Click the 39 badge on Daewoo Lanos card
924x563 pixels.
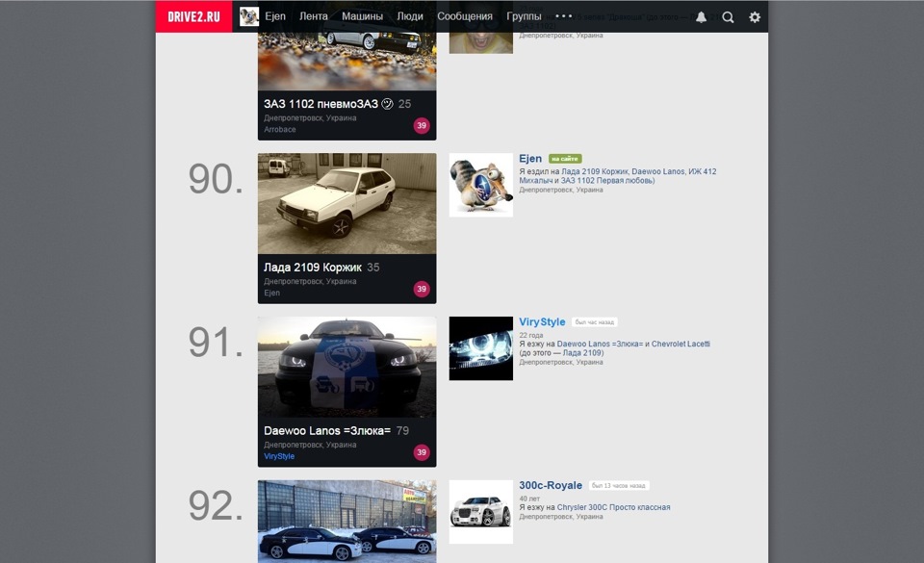pos(422,452)
